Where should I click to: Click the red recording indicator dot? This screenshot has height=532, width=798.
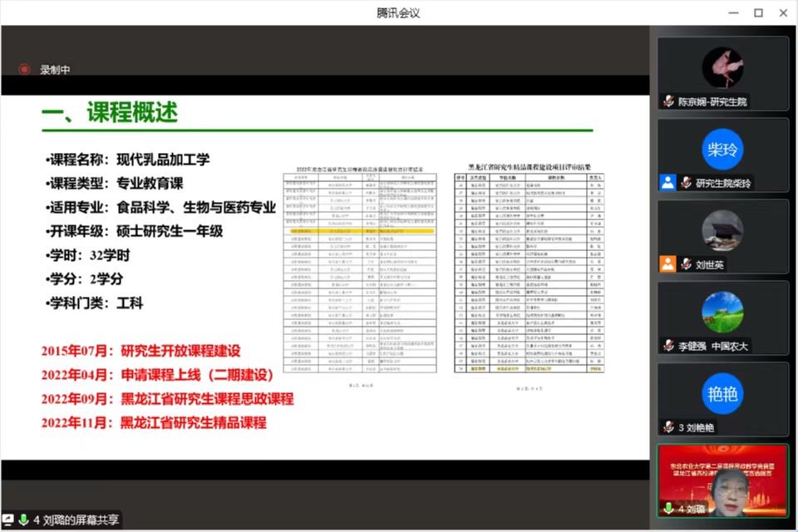coord(24,70)
